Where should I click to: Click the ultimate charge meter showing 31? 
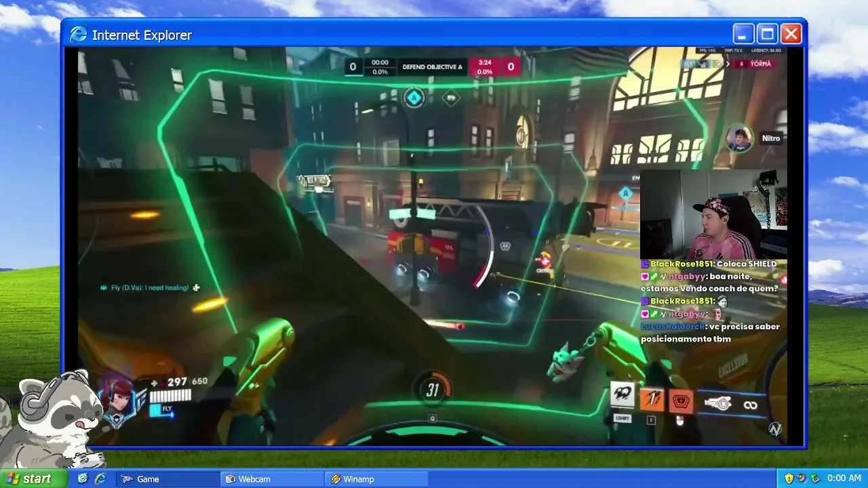[x=433, y=389]
